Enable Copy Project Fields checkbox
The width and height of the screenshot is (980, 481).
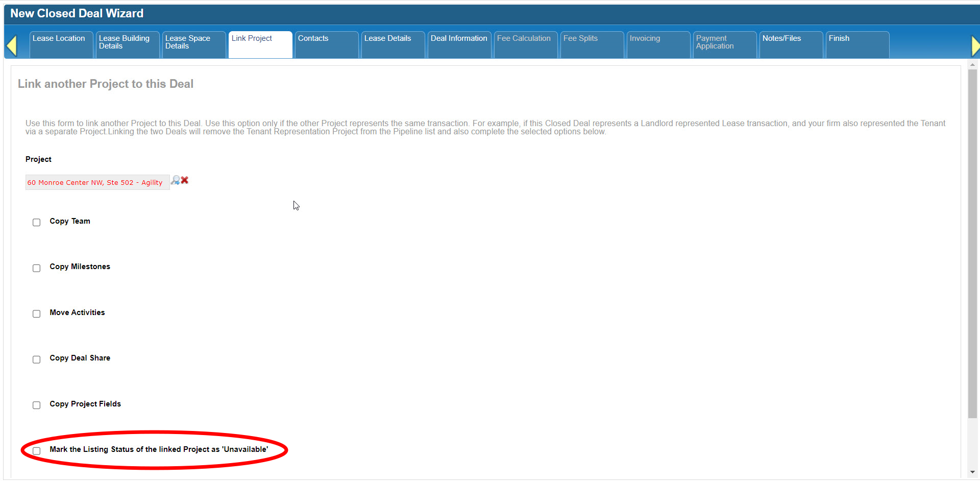[37, 405]
